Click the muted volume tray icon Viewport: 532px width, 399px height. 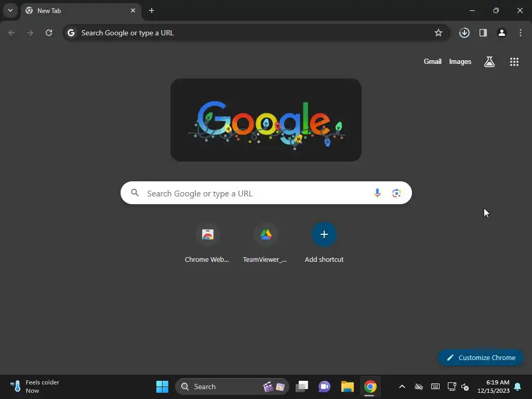465,387
